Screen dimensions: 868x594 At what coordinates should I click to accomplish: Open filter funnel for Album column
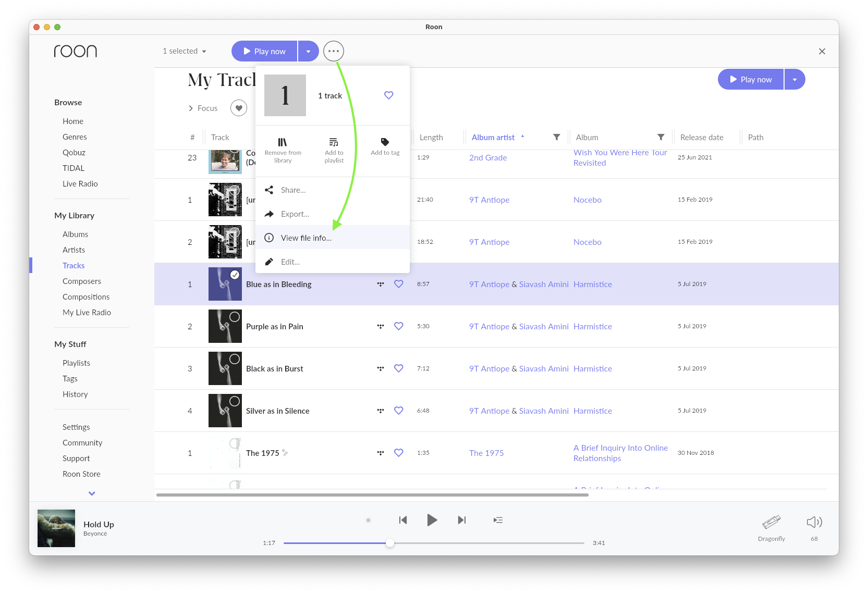(661, 137)
